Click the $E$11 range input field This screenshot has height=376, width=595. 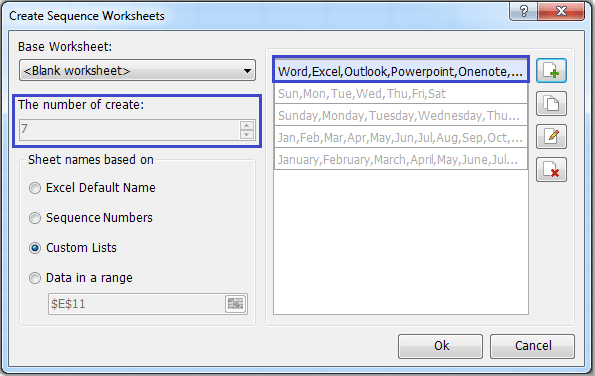(x=137, y=304)
